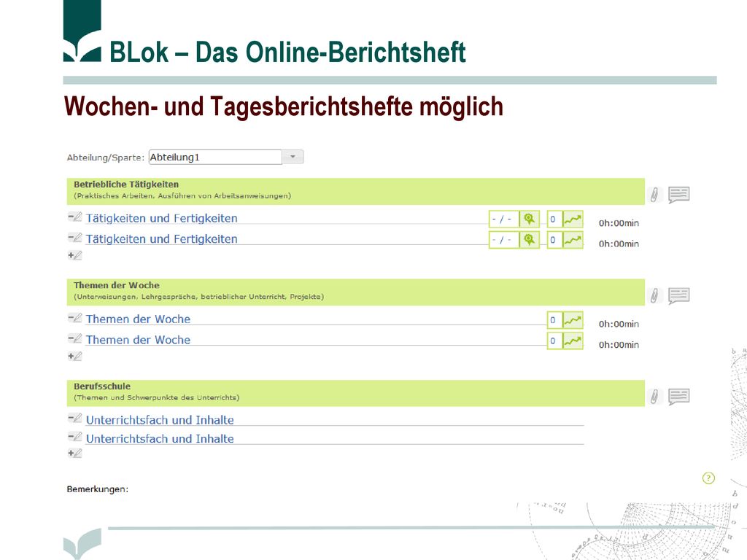This screenshot has height=560, width=747.
Task: Click the 0 value box in second Themen row
Action: pyautogui.click(x=554, y=341)
